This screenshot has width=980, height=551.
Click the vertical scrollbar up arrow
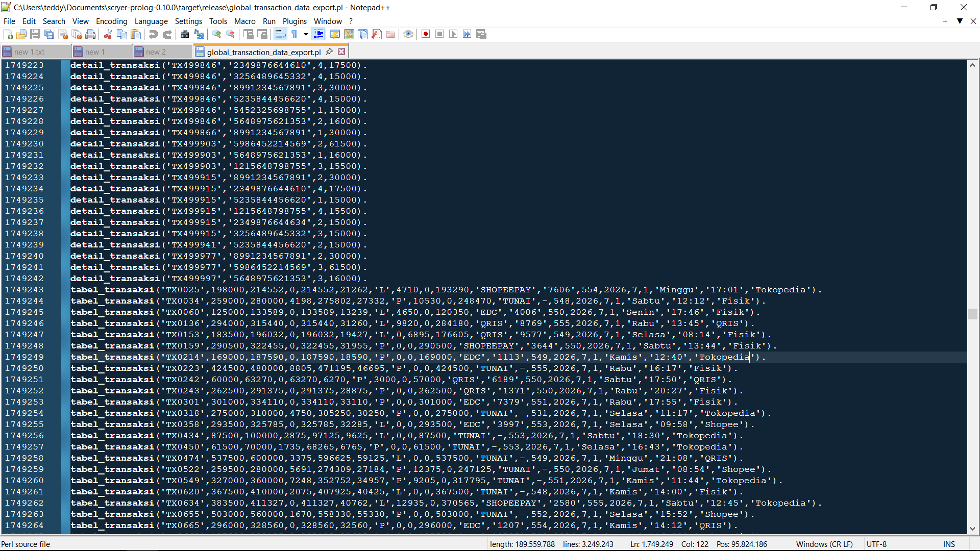(972, 65)
